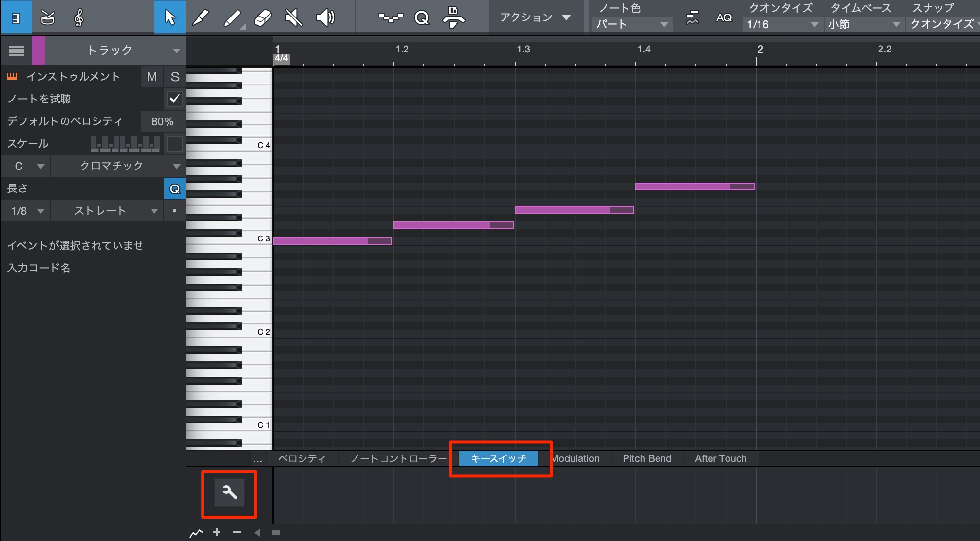Mute the instrument with M button

click(x=152, y=77)
